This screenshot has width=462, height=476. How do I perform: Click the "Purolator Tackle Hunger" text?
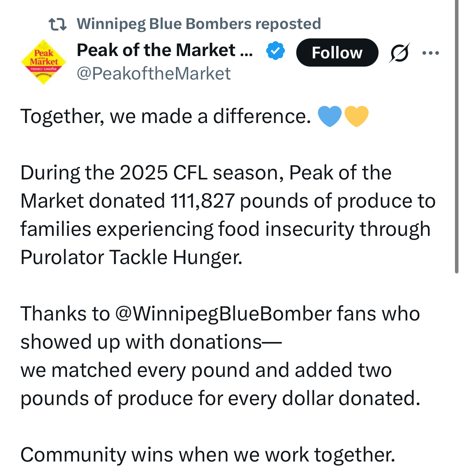131,257
